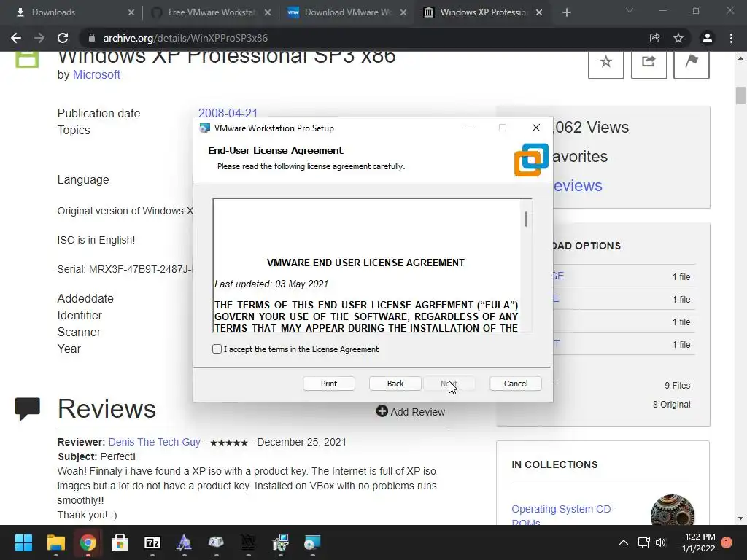Click the archive.org address bar

coord(362,38)
